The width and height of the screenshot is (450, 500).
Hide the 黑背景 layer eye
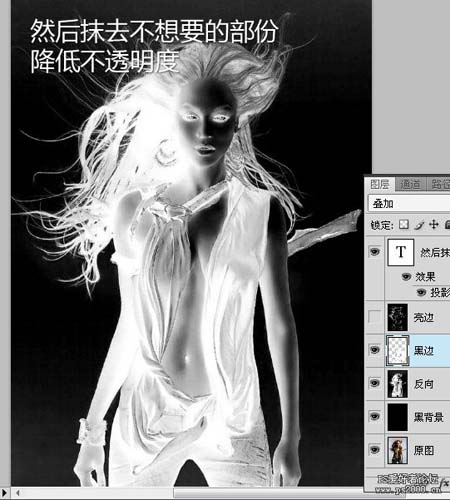375,416
